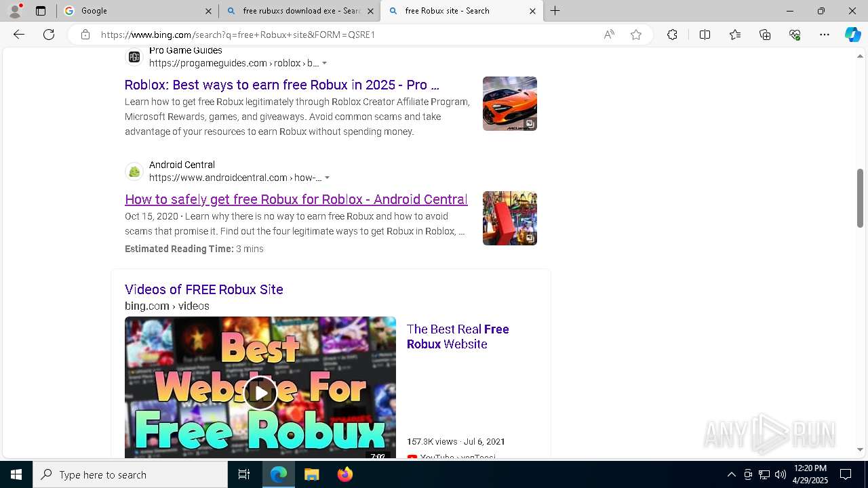Viewport: 868px width, 488px height.
Task: Add page to favorites star icon
Action: pos(636,35)
